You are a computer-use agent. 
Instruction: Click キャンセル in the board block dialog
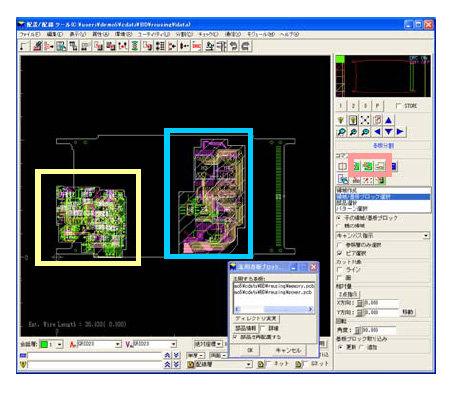[289, 350]
